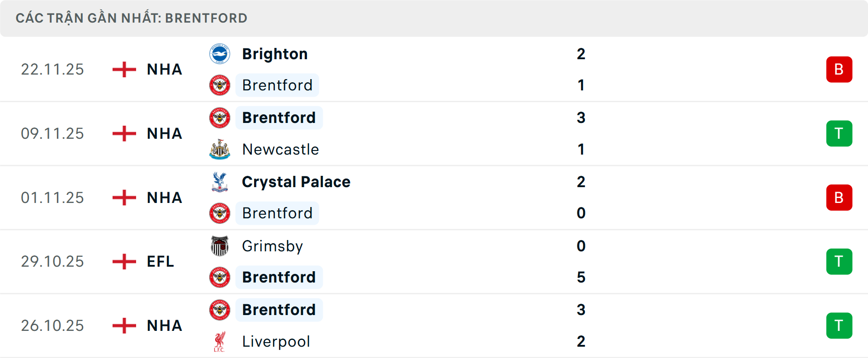The height and width of the screenshot is (358, 868).
Task: Toggle the green T win badge for Newcastle match
Action: [839, 133]
